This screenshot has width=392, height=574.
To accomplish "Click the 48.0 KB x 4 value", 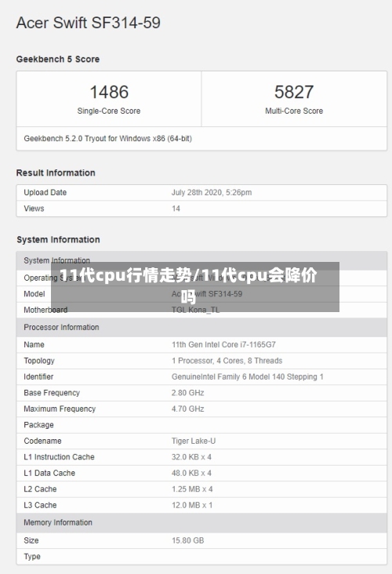I will click(x=191, y=474).
